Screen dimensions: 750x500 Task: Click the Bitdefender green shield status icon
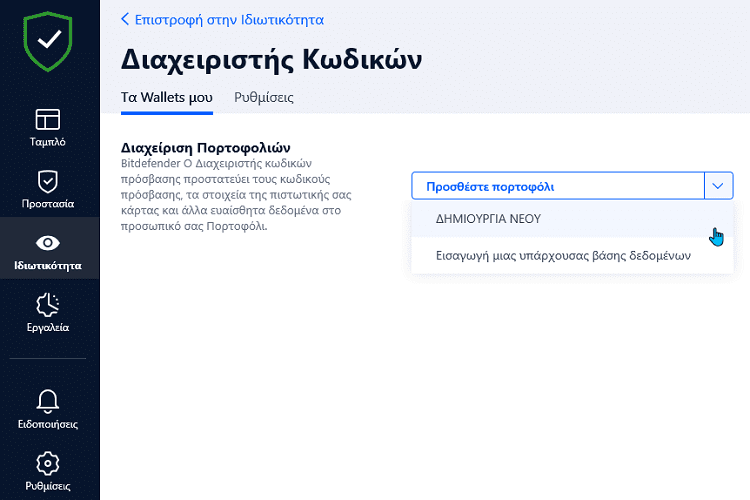tap(48, 42)
